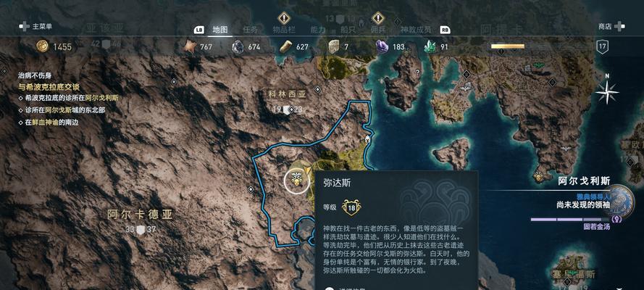644x290 pixels.
Task: Select the cultist mask marker circled on map
Action: tap(296, 181)
